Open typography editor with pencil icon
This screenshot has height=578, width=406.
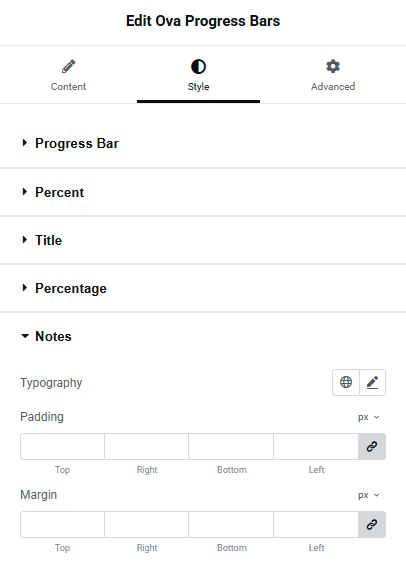click(372, 382)
